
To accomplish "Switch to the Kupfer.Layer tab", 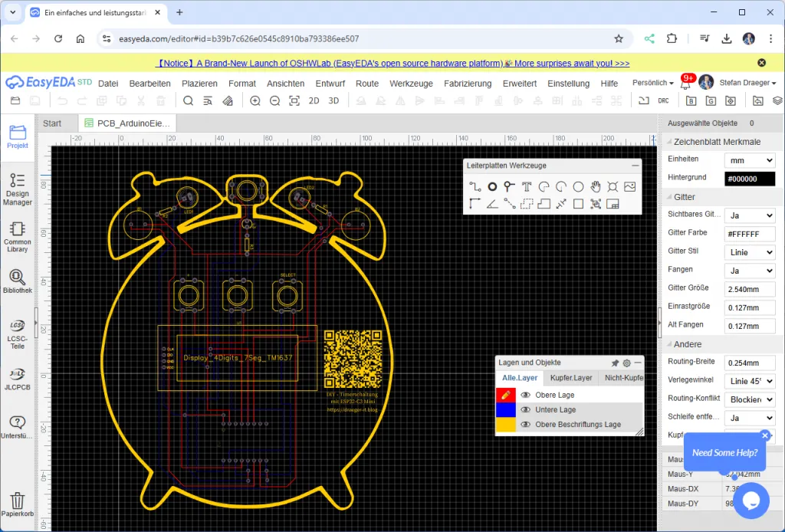I will coord(571,378).
